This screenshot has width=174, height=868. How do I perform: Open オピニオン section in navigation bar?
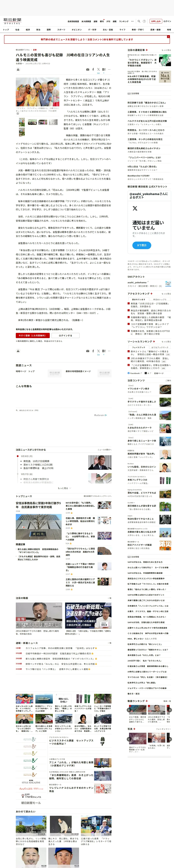[x=77, y=30]
